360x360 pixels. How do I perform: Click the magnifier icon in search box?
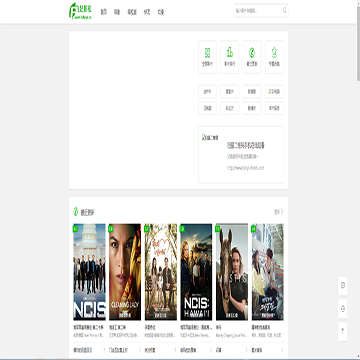(x=284, y=10)
